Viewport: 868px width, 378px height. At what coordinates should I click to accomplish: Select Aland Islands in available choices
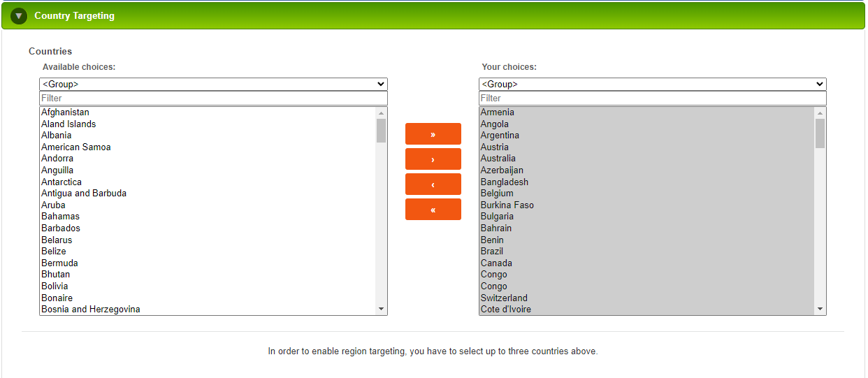coord(208,124)
